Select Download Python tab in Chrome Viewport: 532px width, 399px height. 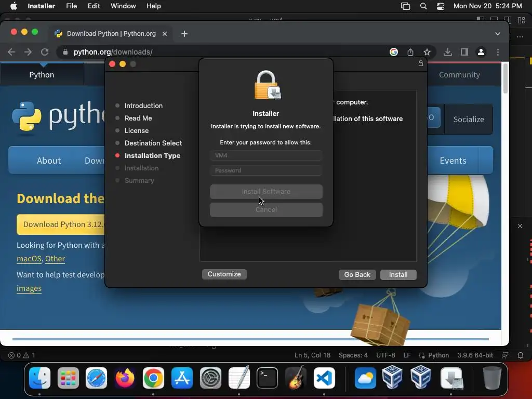[111, 34]
